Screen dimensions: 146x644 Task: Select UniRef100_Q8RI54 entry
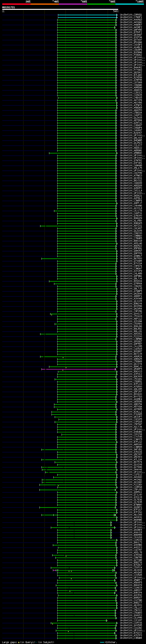[x=131, y=404]
